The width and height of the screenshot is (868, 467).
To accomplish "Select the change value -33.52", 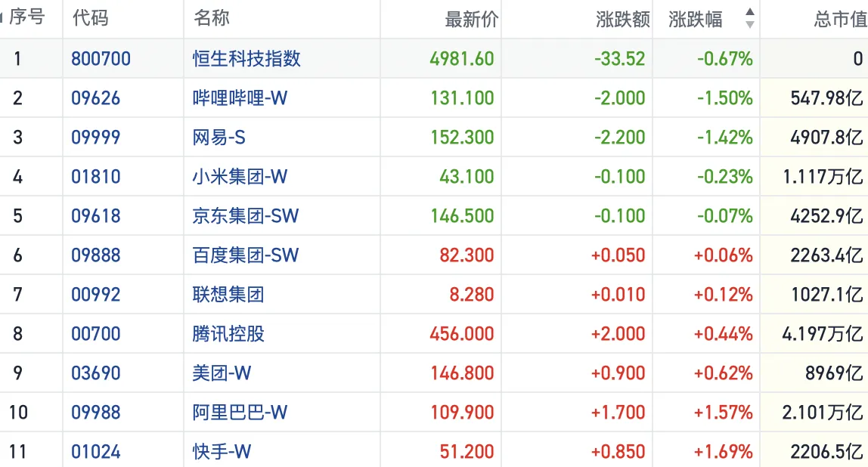I will [620, 59].
